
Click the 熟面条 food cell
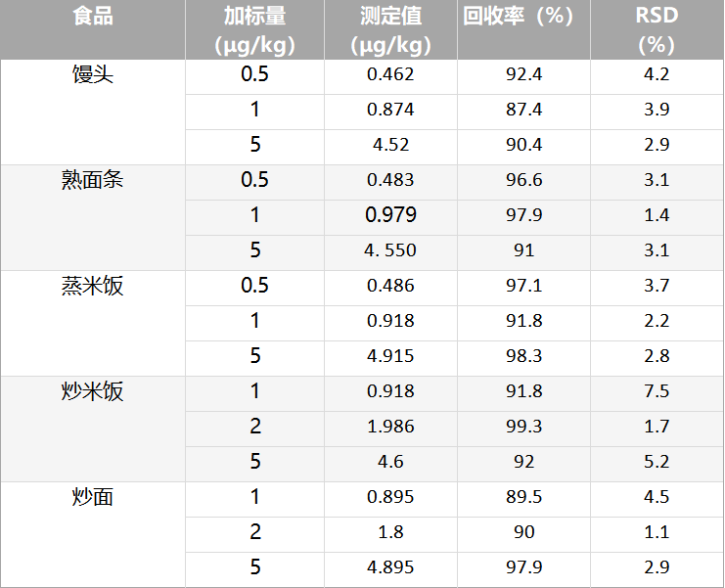93,180
